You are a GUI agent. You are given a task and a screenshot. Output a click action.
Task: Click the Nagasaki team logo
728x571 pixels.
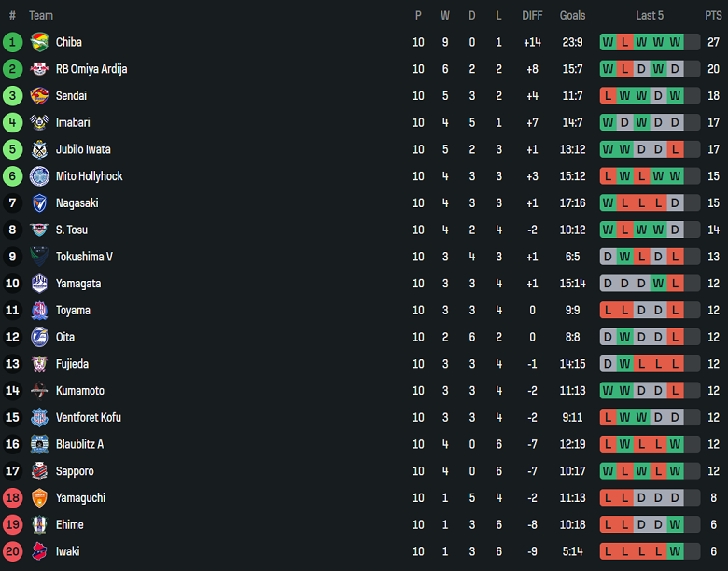tap(39, 203)
